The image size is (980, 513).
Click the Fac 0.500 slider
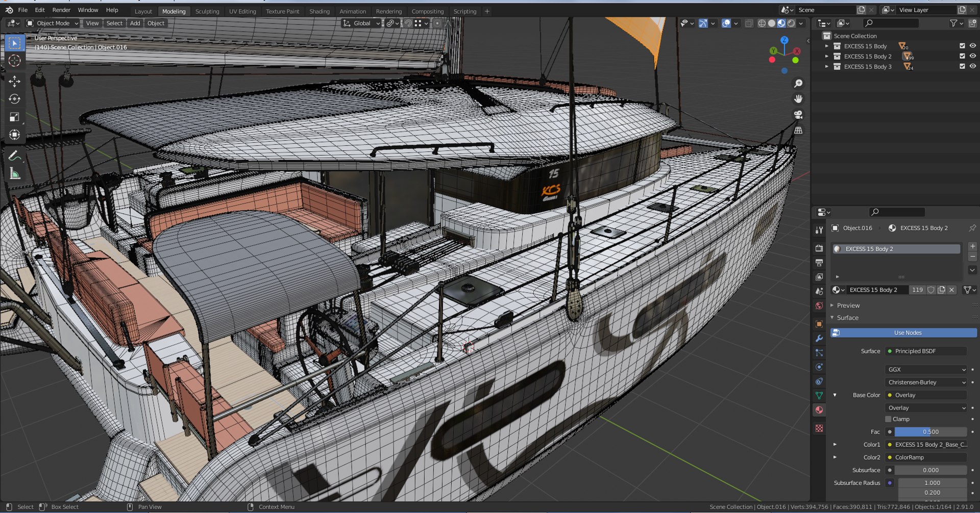click(930, 432)
